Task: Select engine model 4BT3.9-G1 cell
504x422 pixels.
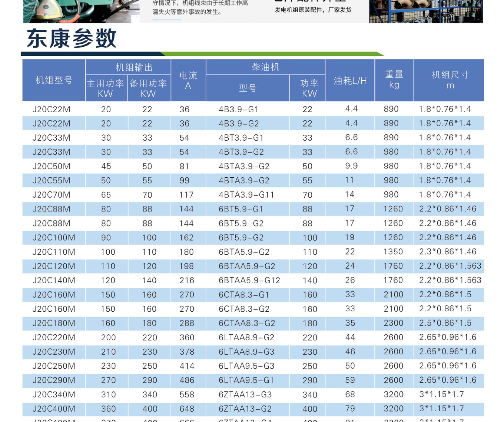Action: coord(241,138)
